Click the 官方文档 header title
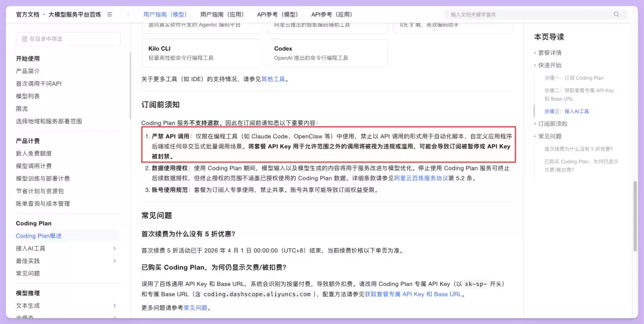Image resolution: width=644 pixels, height=324 pixels. (27, 14)
